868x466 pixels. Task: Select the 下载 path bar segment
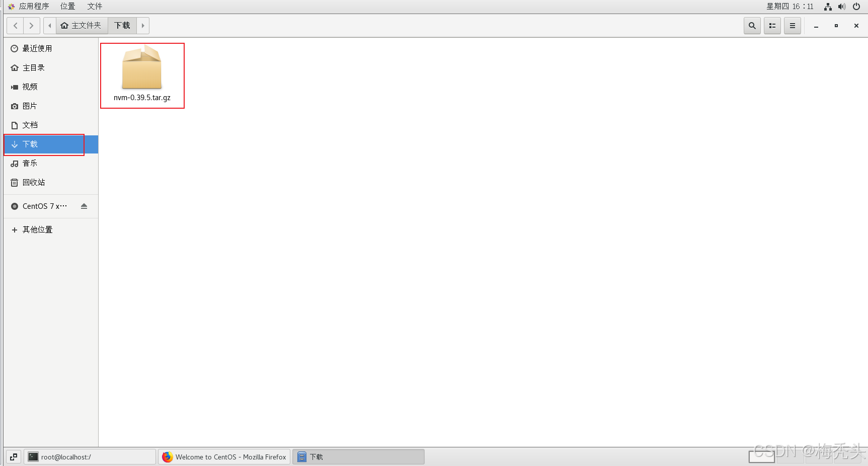click(122, 26)
